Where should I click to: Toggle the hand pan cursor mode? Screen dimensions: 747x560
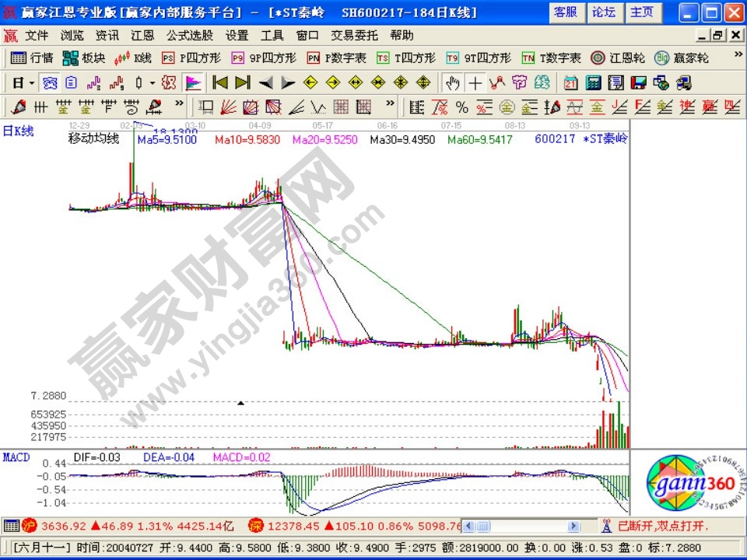pyautogui.click(x=452, y=82)
